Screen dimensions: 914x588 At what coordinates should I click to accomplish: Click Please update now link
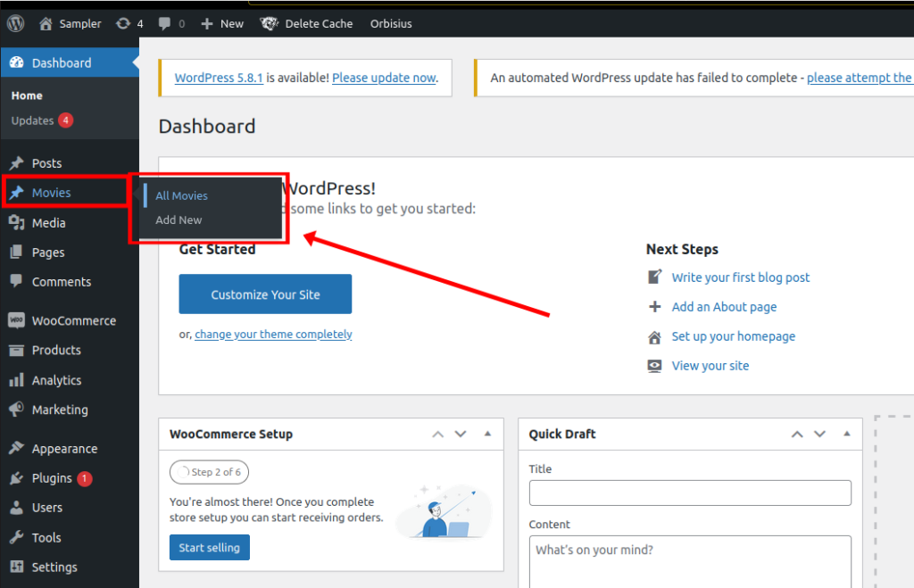click(384, 78)
